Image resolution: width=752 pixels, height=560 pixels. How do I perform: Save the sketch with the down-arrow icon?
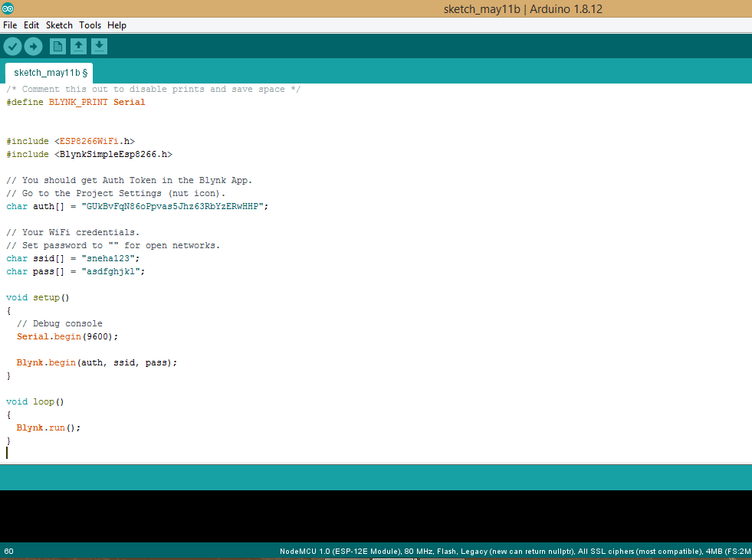click(x=100, y=47)
